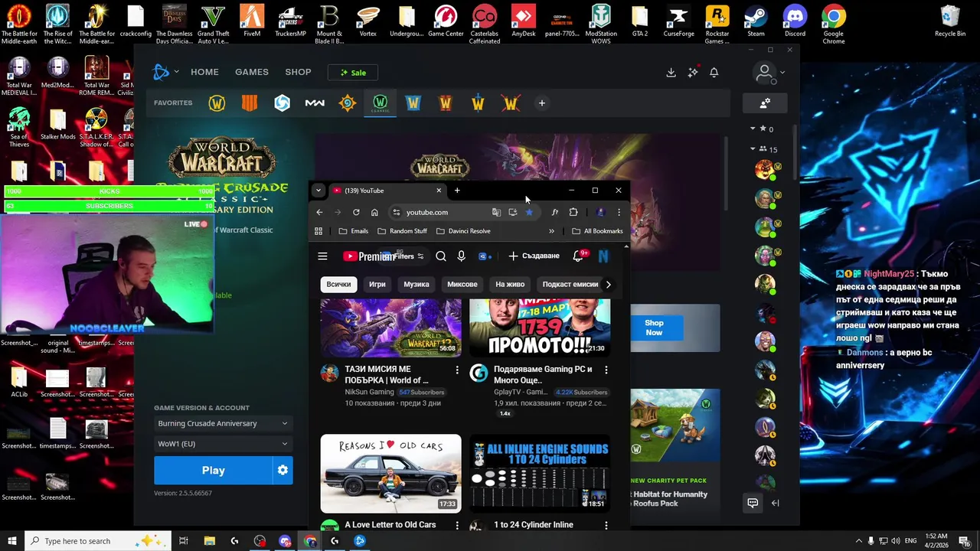Collapse Battle.net friends sidebar arrow
Screen dimensions: 980x551
(775, 503)
